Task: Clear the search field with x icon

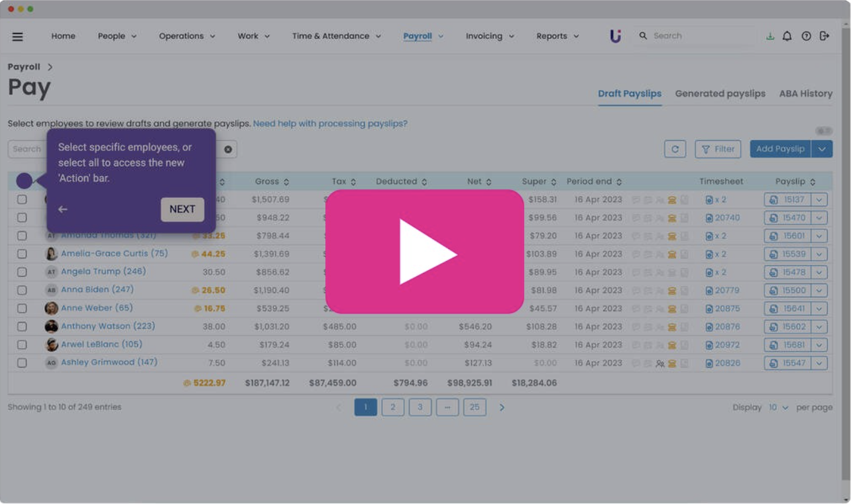Action: point(228,150)
